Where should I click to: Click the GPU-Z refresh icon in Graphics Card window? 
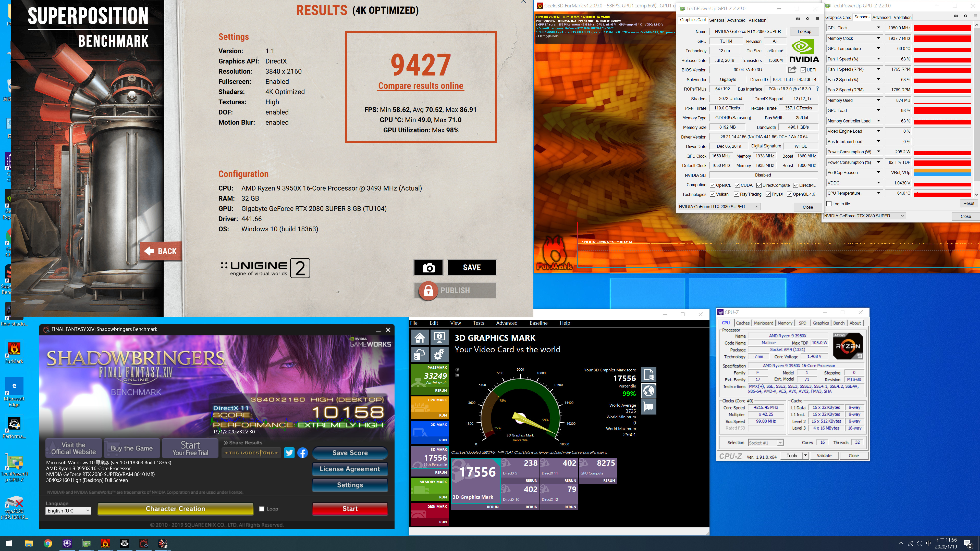[807, 19]
